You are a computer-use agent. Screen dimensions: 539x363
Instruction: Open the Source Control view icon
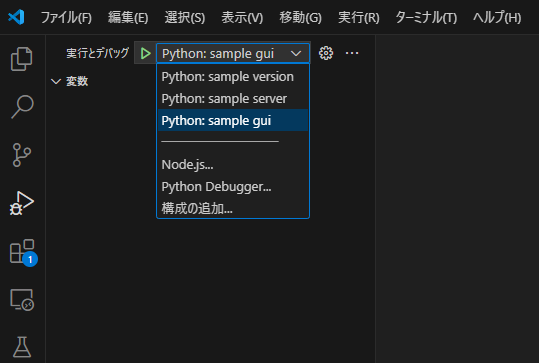pos(22,155)
